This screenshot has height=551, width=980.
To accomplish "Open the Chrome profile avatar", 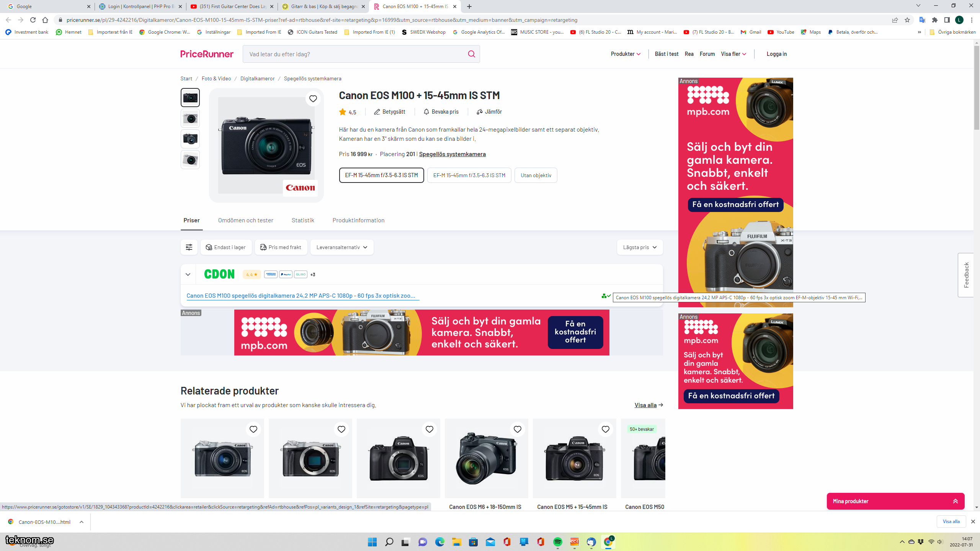I will point(959,20).
